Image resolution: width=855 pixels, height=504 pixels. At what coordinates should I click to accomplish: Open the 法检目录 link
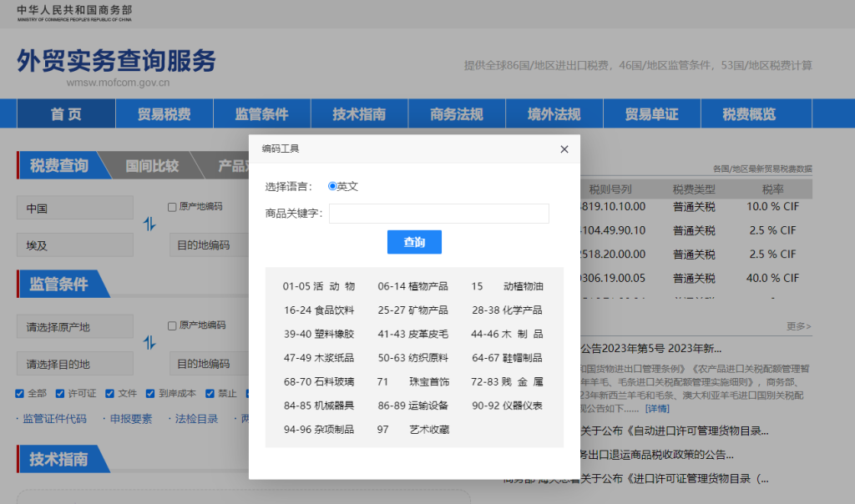click(x=196, y=419)
